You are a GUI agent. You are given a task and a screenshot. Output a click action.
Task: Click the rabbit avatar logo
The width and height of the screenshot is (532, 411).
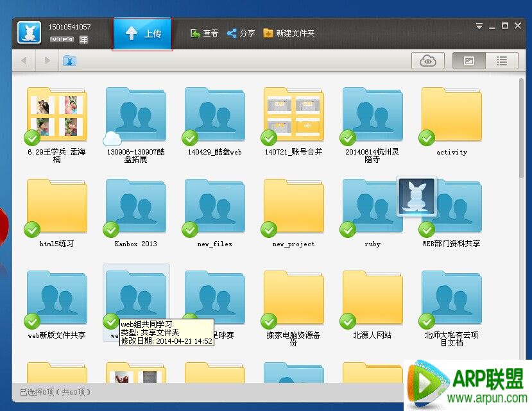[x=29, y=33]
